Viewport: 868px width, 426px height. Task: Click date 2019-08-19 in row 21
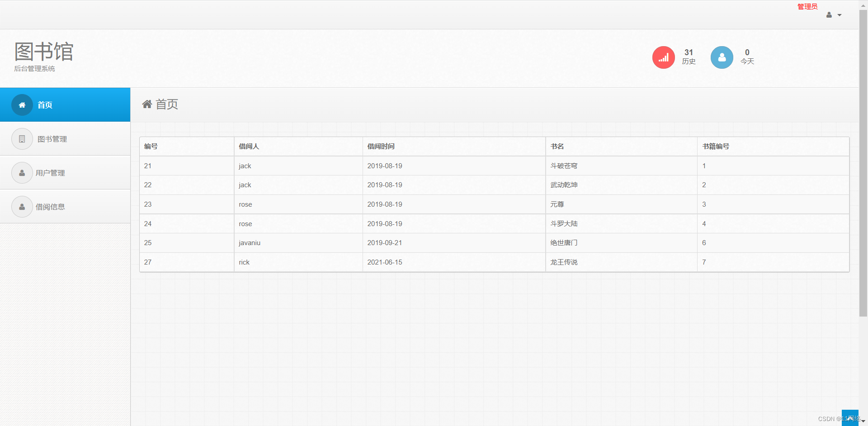point(385,166)
